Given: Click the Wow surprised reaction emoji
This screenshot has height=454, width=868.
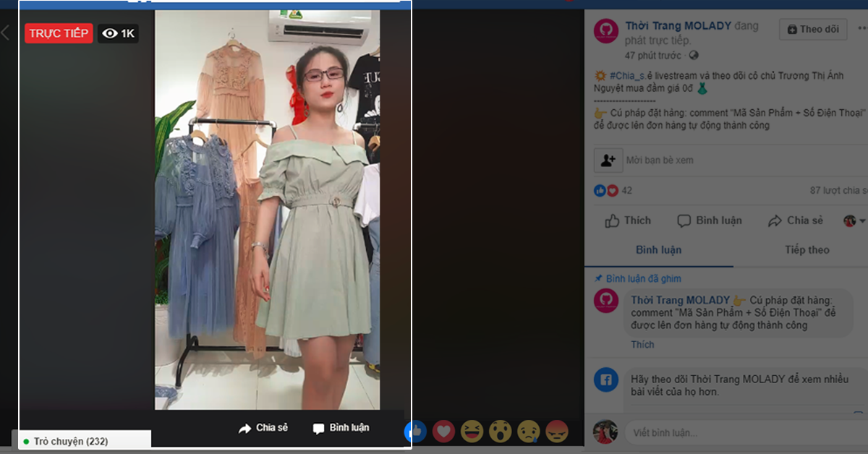Looking at the screenshot, I should 500,432.
